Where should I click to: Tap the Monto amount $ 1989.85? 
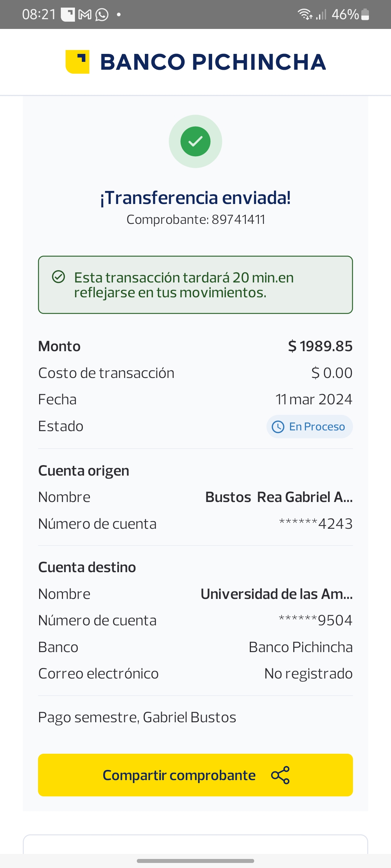click(x=320, y=346)
